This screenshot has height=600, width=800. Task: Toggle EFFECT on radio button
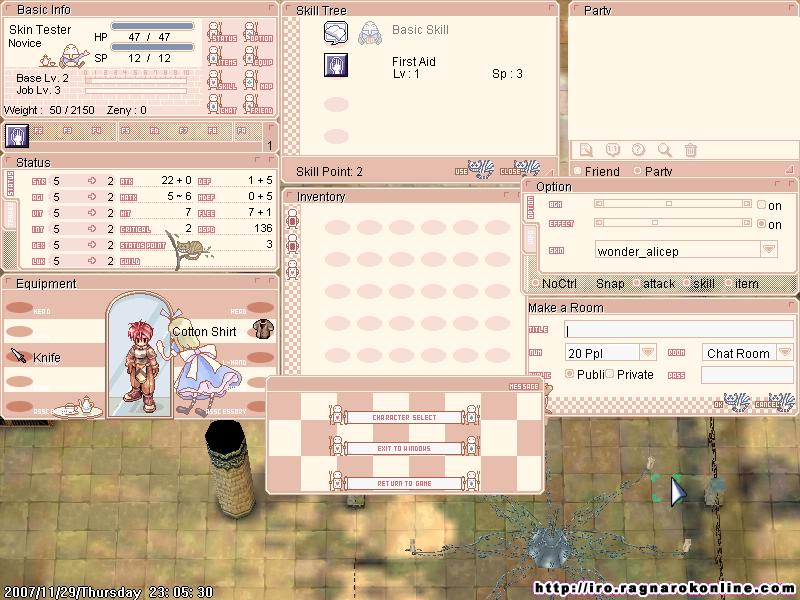point(761,223)
